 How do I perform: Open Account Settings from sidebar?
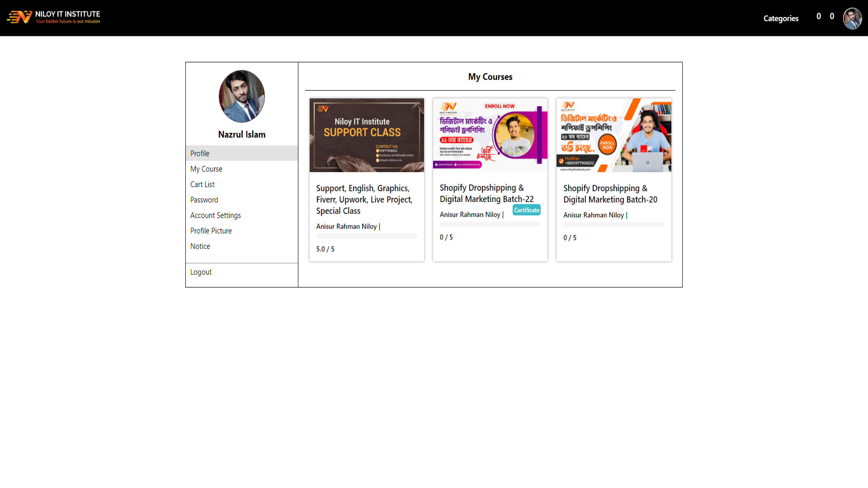[x=215, y=216]
